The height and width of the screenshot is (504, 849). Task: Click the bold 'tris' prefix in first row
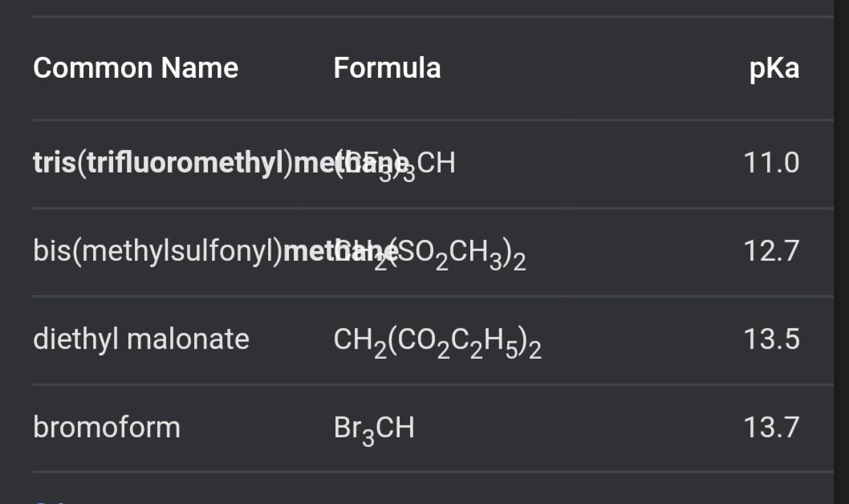pos(53,163)
